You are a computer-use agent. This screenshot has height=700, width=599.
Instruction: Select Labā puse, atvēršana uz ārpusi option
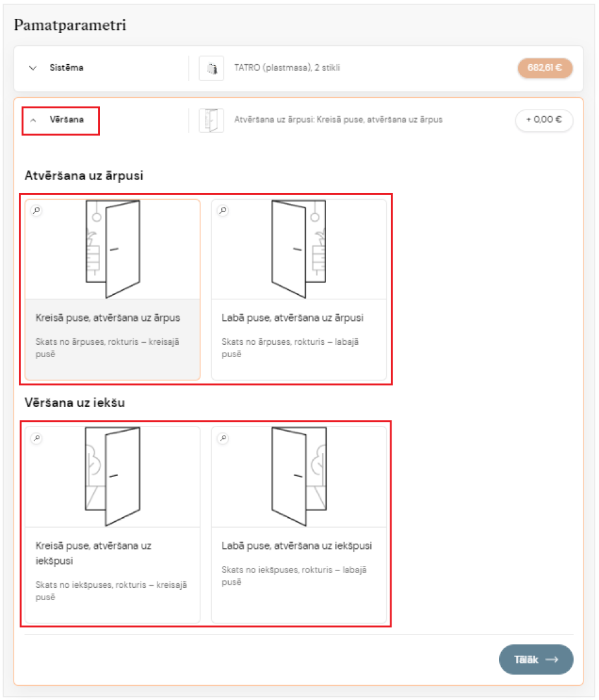click(x=299, y=290)
